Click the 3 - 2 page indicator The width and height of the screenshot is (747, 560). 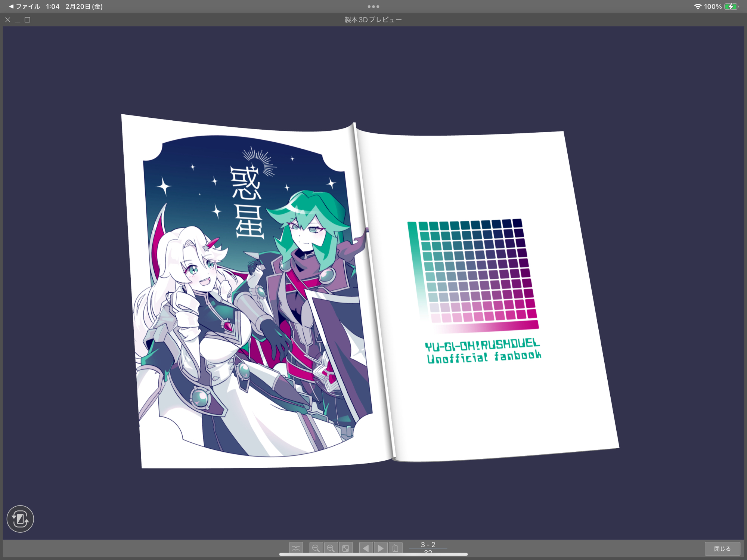pos(428,545)
